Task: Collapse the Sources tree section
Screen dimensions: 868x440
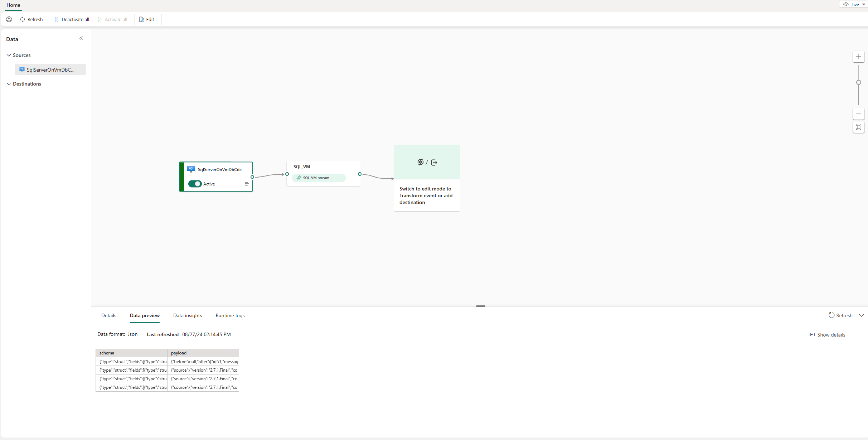Action: point(9,55)
